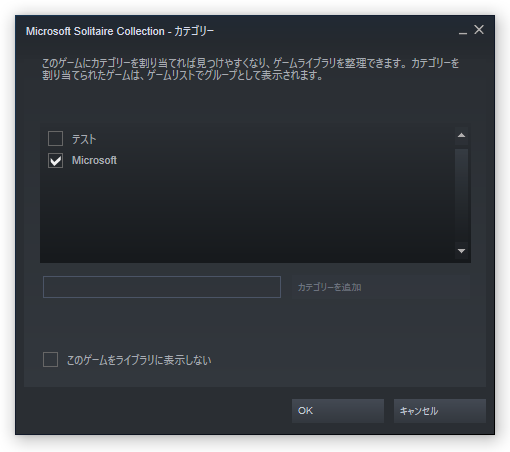Click the キャンセル button
The height and width of the screenshot is (452, 510).
tap(440, 411)
